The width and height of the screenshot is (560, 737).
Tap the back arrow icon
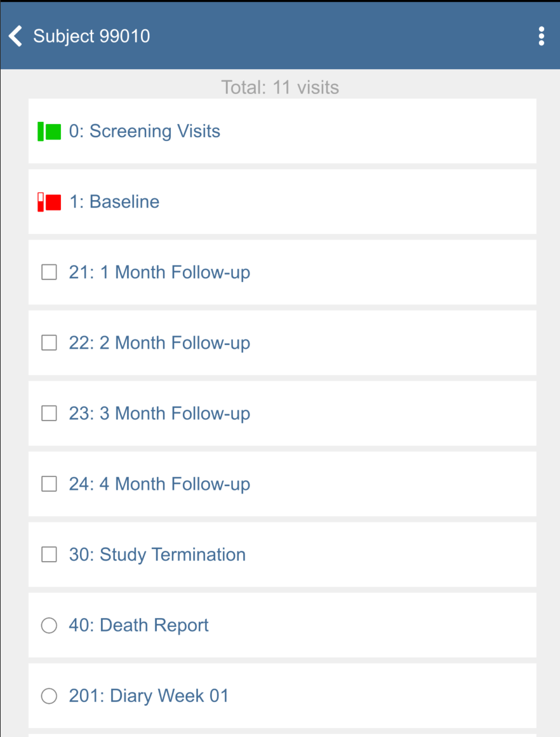[16, 36]
